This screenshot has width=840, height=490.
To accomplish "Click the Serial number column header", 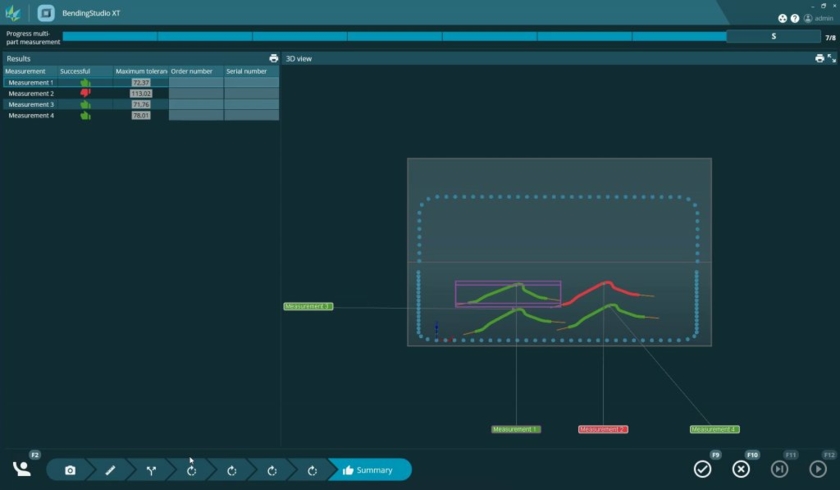I will (252, 71).
